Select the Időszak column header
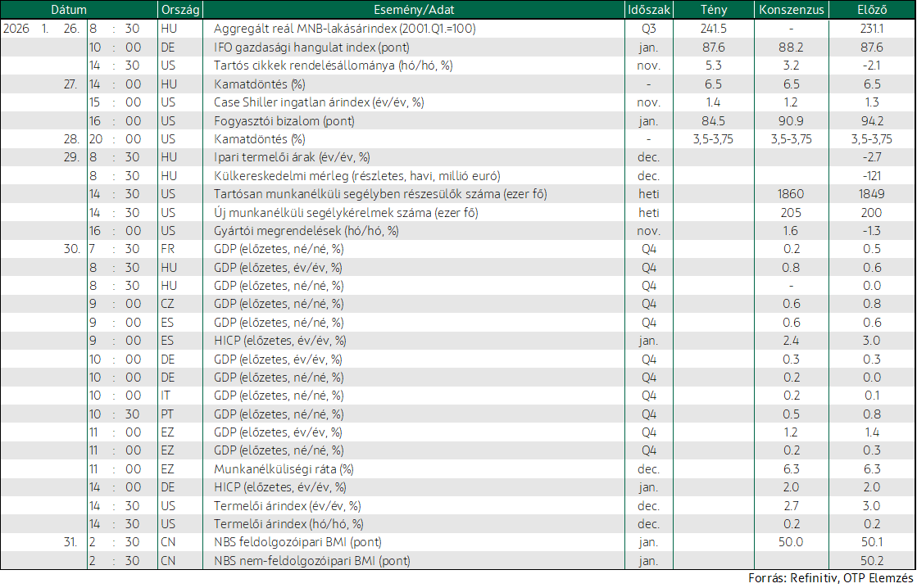 point(648,9)
